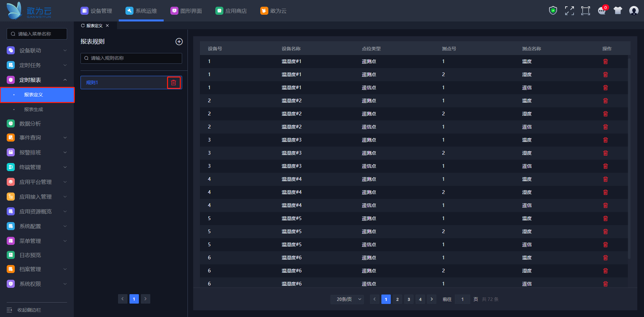Open the theme shirt icon
The width and height of the screenshot is (644, 317).
pyautogui.click(x=618, y=11)
